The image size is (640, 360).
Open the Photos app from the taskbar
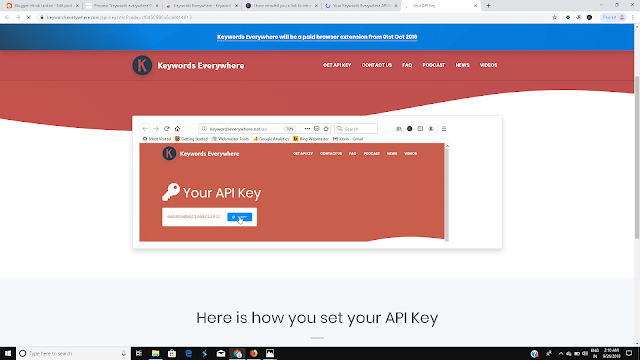point(270,353)
